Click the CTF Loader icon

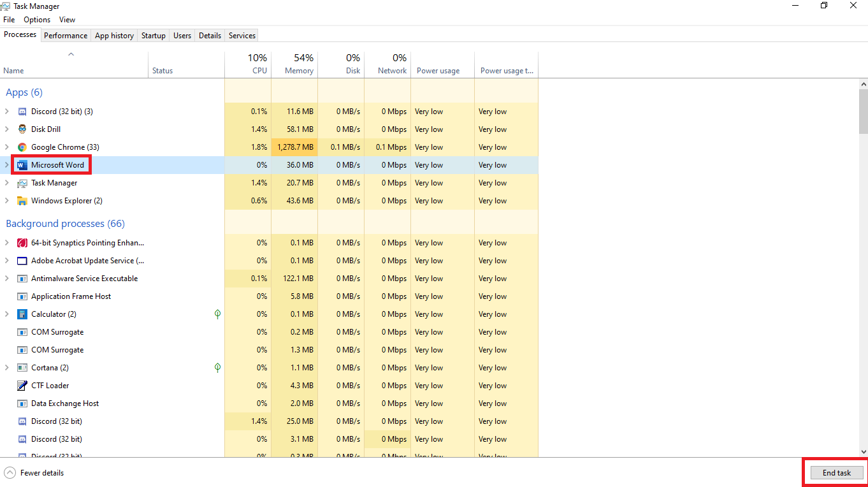(22, 386)
